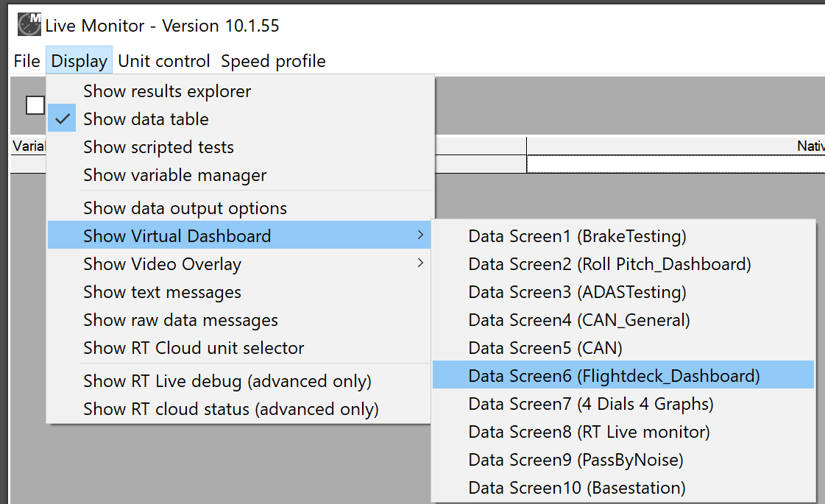
Task: Open the Speed profile menu
Action: [273, 61]
